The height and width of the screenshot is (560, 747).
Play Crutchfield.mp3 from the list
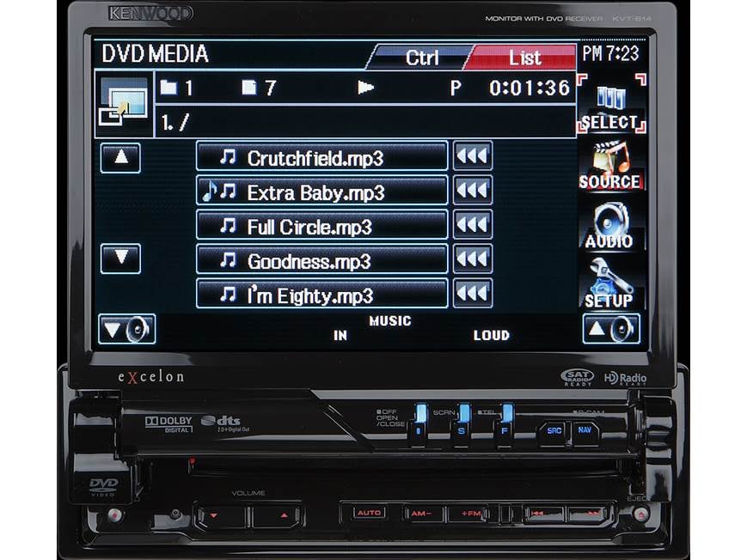322,155
